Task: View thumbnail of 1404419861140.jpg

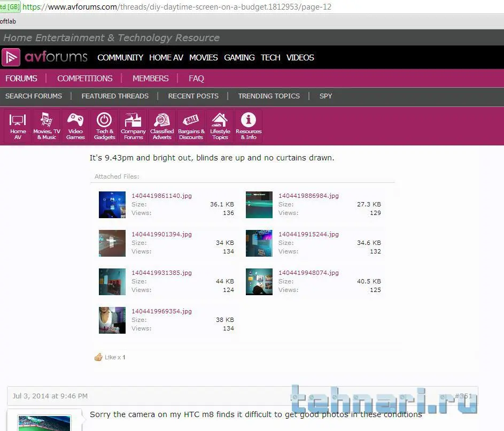Action: pyautogui.click(x=112, y=205)
